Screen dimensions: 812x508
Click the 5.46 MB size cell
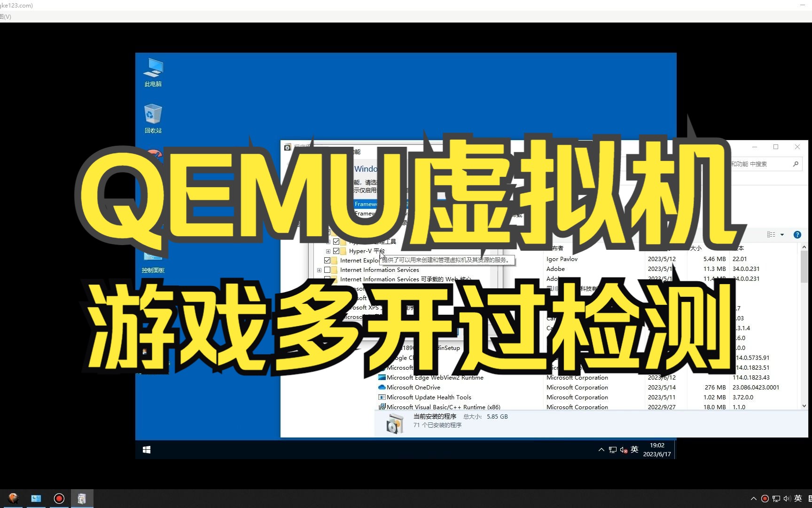click(714, 259)
